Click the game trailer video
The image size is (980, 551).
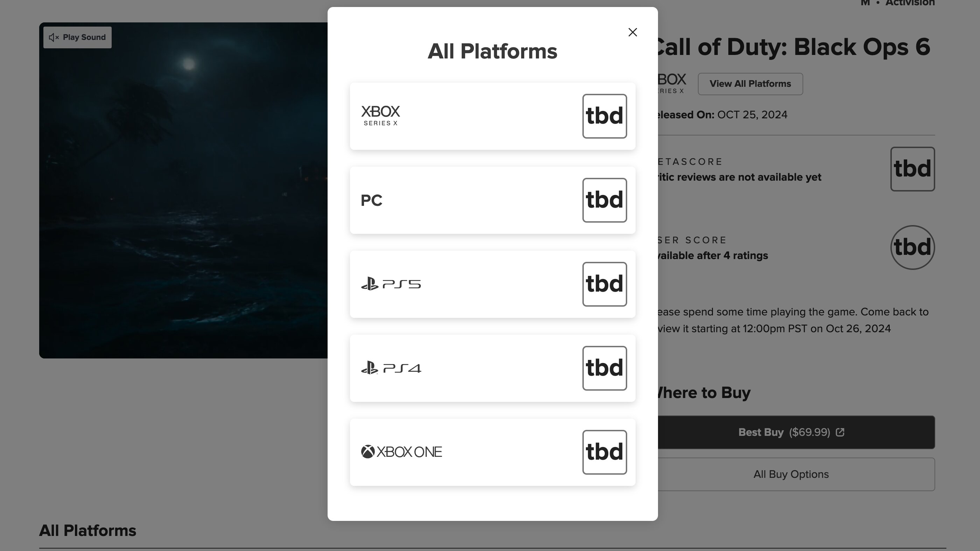click(x=183, y=190)
